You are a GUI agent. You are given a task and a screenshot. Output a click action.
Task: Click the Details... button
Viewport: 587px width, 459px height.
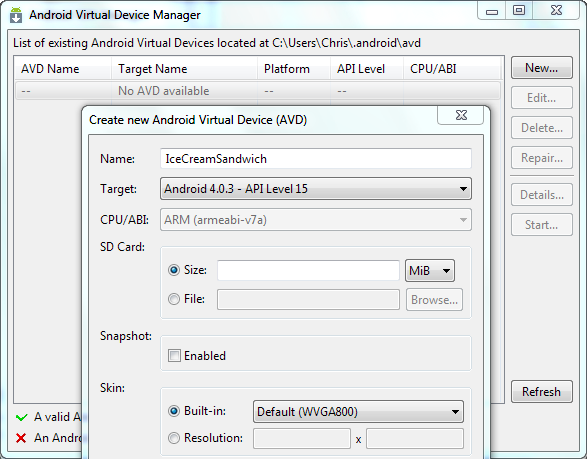[542, 195]
